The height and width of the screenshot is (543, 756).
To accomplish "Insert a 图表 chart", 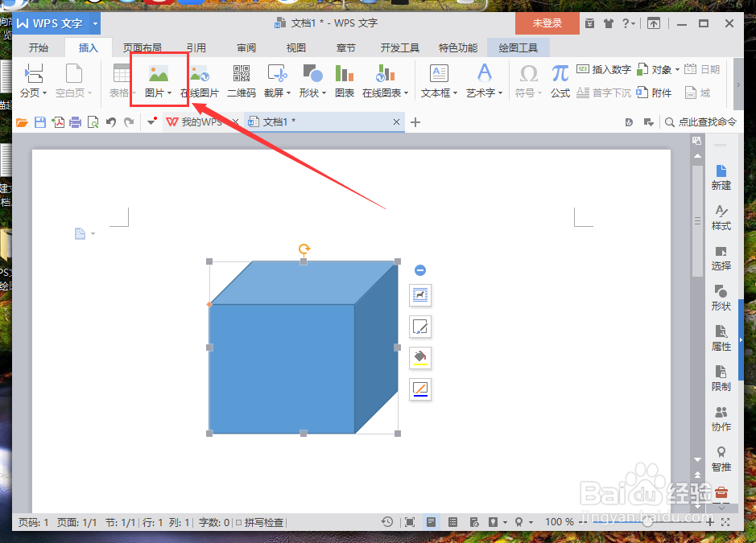I will 345,80.
